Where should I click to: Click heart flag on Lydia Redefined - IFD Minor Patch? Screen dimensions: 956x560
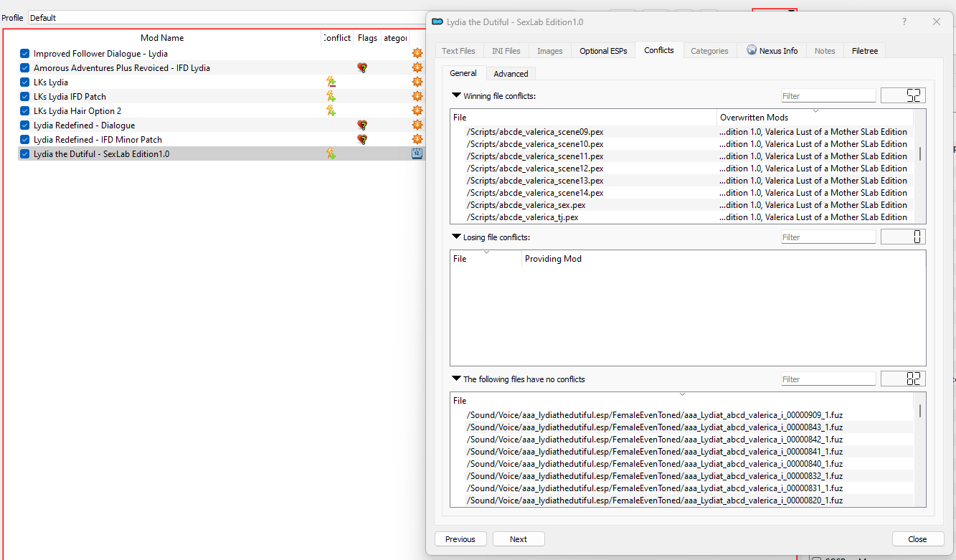point(362,140)
